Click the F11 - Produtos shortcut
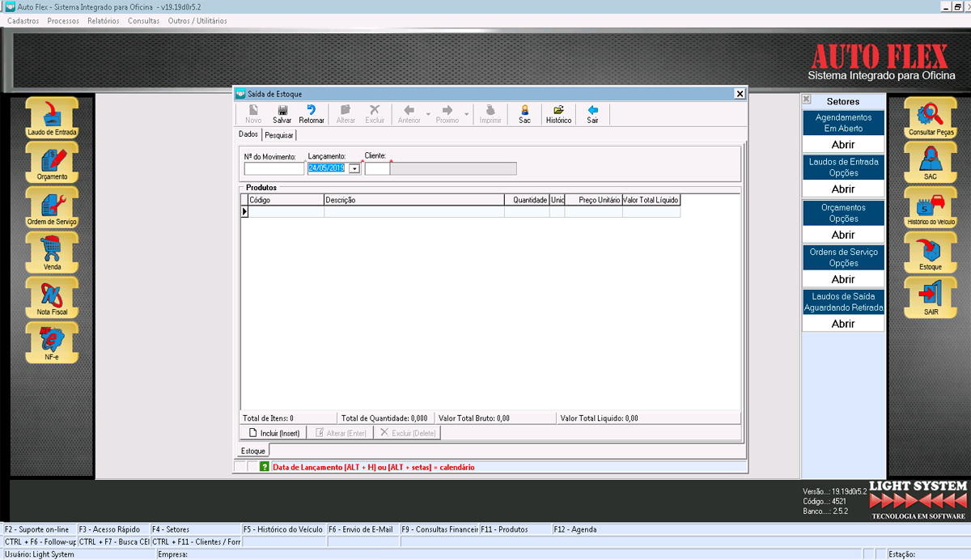The width and height of the screenshot is (971, 560). click(515, 529)
